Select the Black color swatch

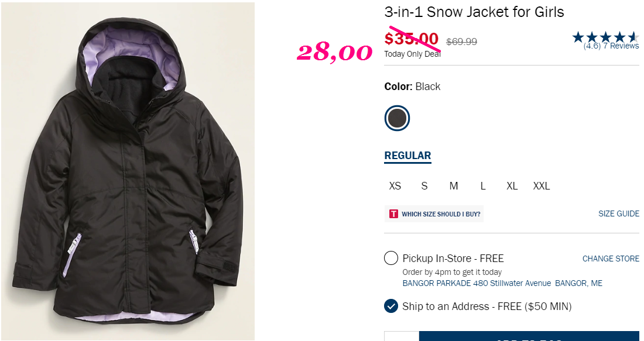(x=397, y=118)
